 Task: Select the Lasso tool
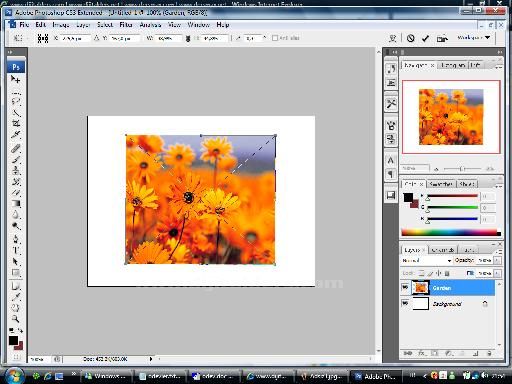click(16, 101)
